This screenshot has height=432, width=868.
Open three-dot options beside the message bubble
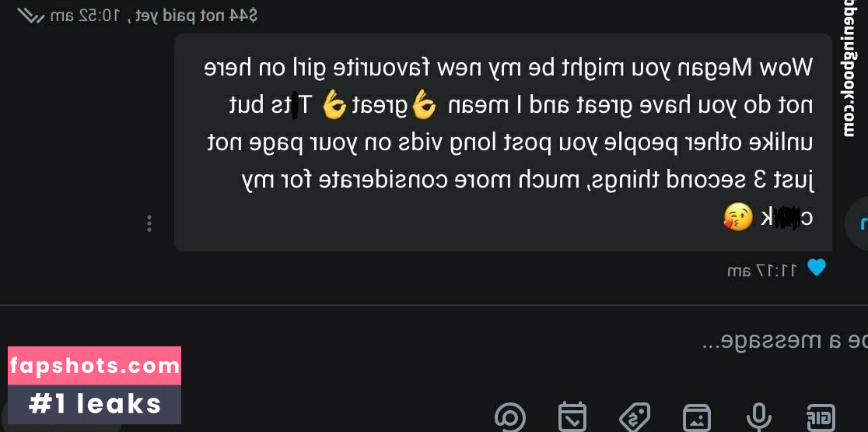(x=149, y=223)
